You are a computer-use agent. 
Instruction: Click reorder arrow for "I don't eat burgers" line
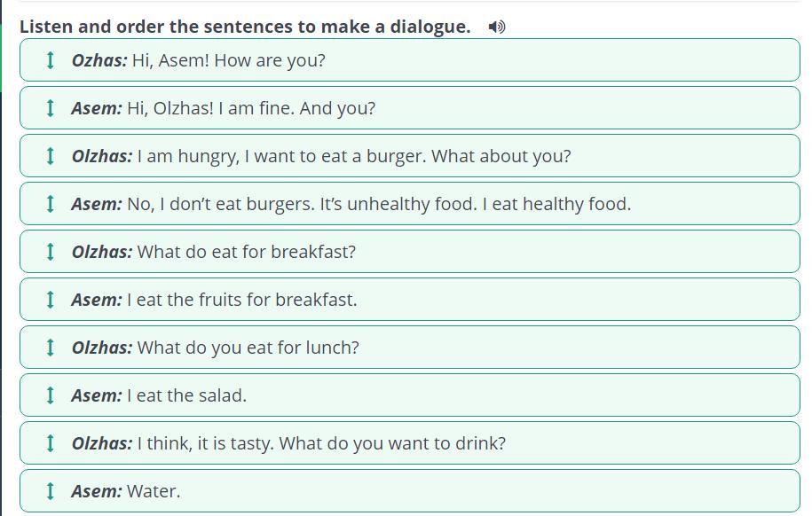point(51,204)
